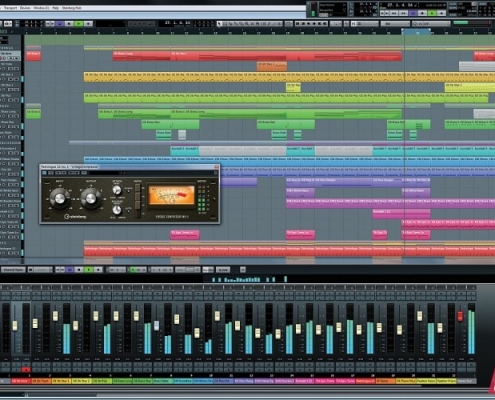Select the Zoom magnifier tool
Viewport: 495px width, 400px height.
246,24
